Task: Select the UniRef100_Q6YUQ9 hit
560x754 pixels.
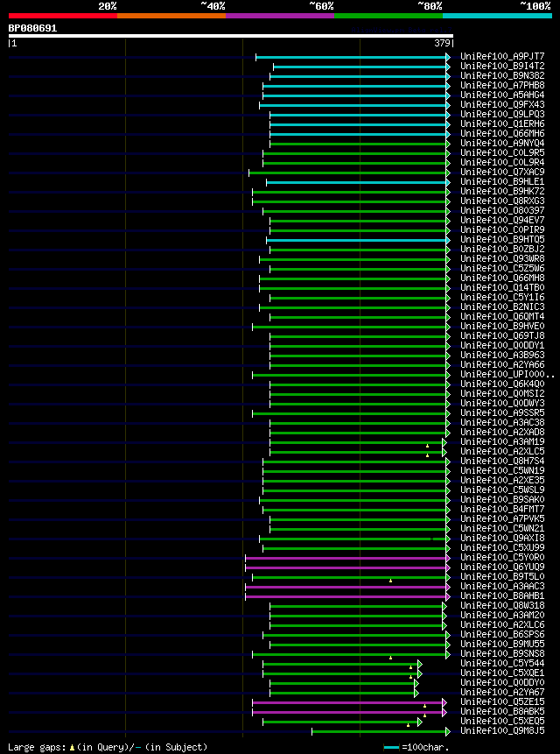Action: point(502,567)
